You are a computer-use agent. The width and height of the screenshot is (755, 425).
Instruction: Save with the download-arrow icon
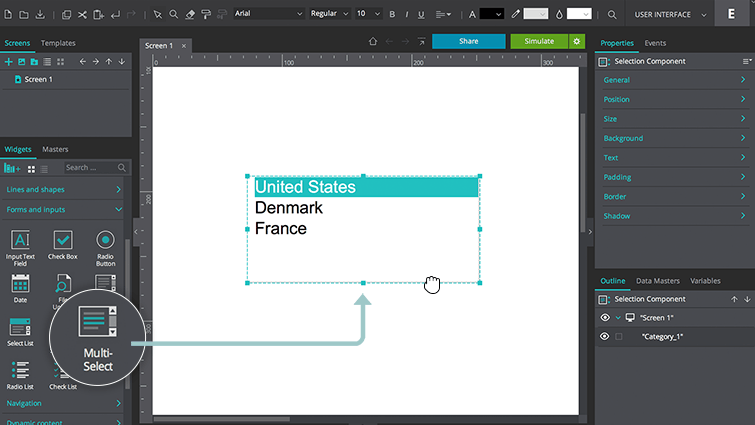(x=40, y=14)
